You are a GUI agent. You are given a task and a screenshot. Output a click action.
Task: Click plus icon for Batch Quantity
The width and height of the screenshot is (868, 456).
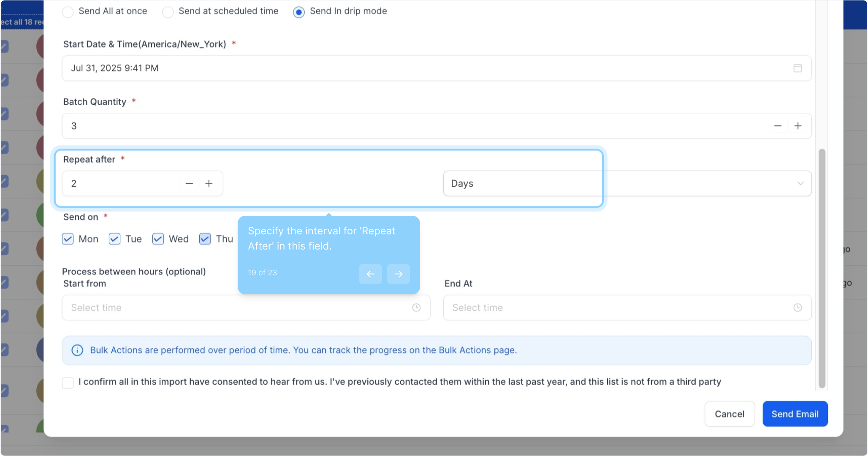click(797, 126)
